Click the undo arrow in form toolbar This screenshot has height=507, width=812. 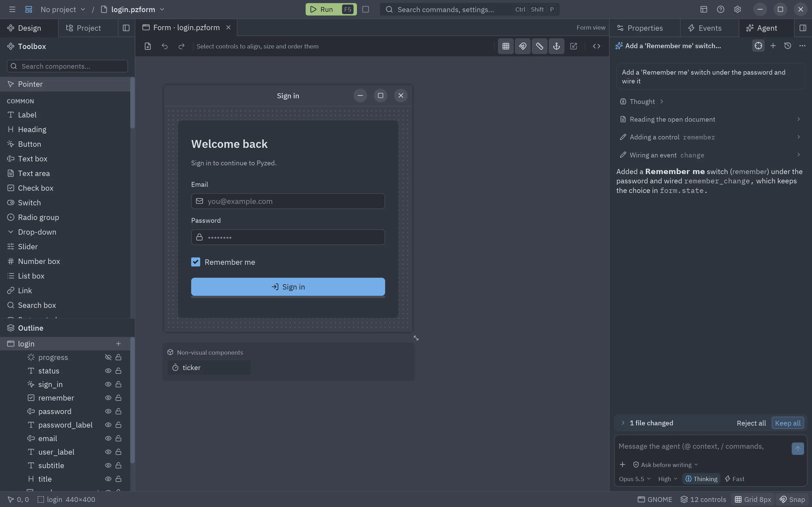(x=164, y=46)
